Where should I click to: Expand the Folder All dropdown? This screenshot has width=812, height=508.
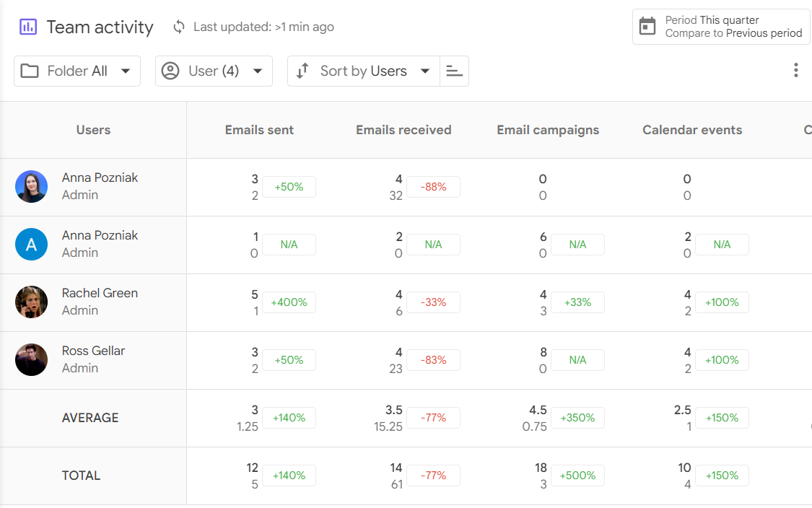coord(77,71)
